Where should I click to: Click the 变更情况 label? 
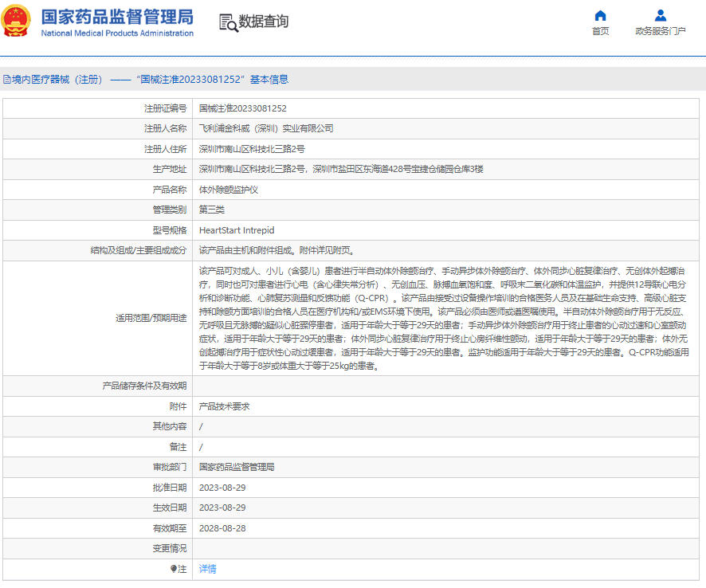(x=169, y=548)
